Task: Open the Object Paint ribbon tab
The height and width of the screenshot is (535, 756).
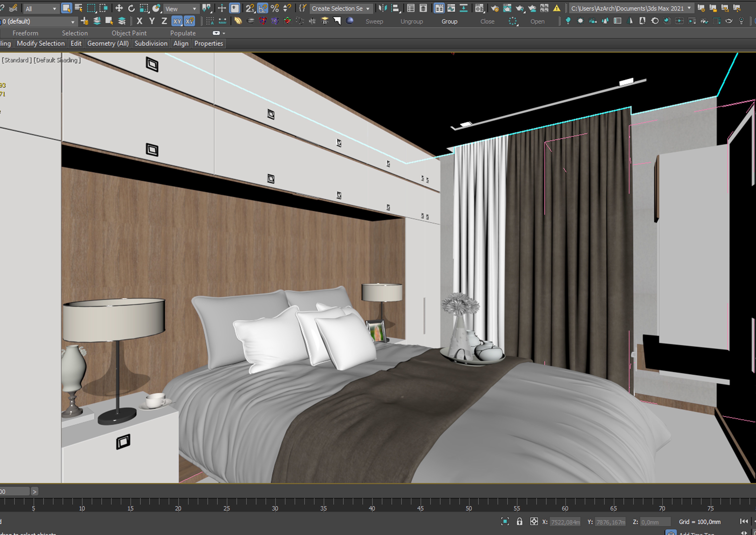Action: pos(129,33)
